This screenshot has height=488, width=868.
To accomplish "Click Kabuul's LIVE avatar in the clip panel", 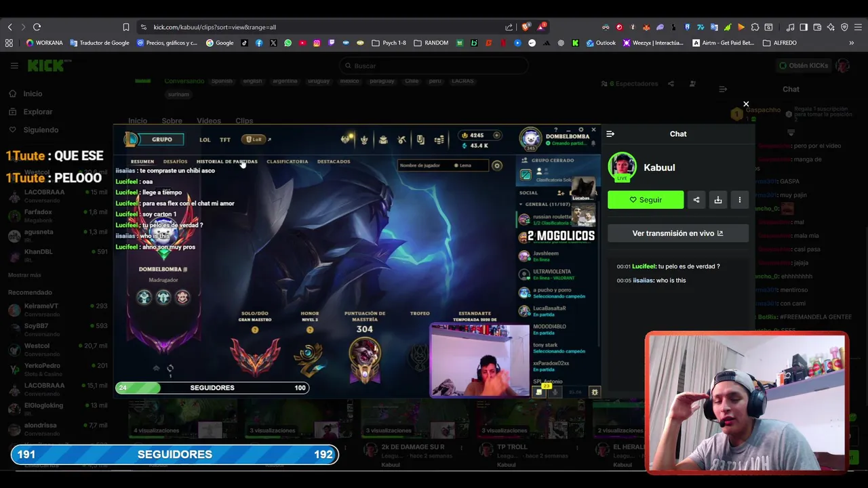I will 622,167.
